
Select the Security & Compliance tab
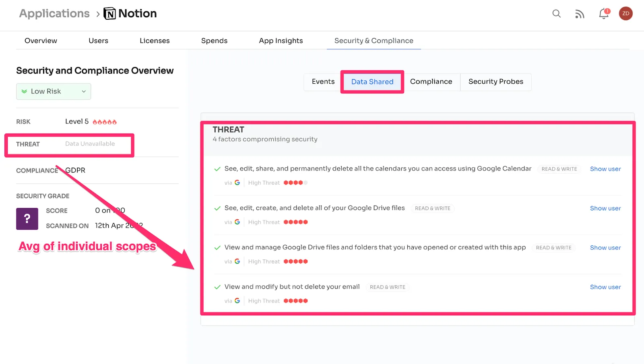click(374, 41)
